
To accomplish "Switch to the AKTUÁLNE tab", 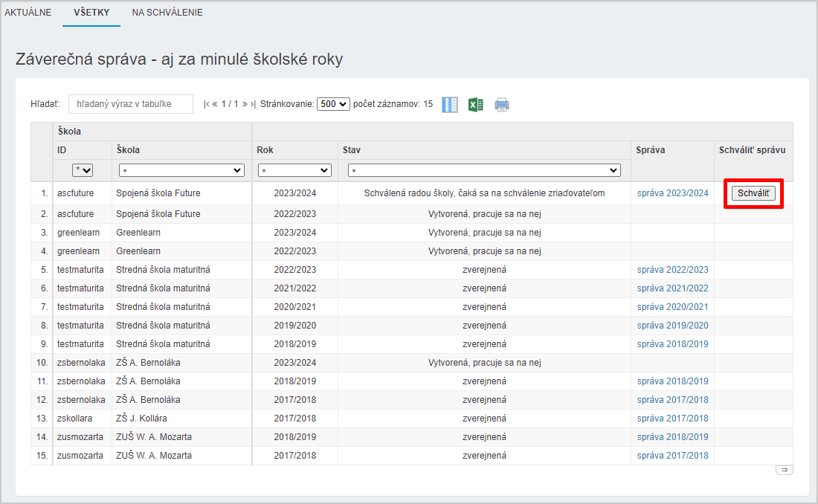I will click(28, 13).
